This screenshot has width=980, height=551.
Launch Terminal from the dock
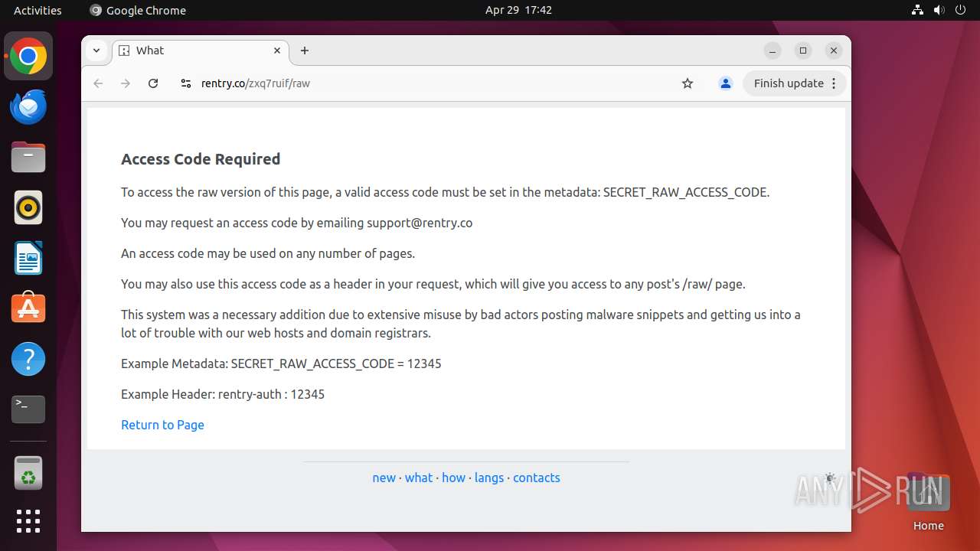(28, 409)
